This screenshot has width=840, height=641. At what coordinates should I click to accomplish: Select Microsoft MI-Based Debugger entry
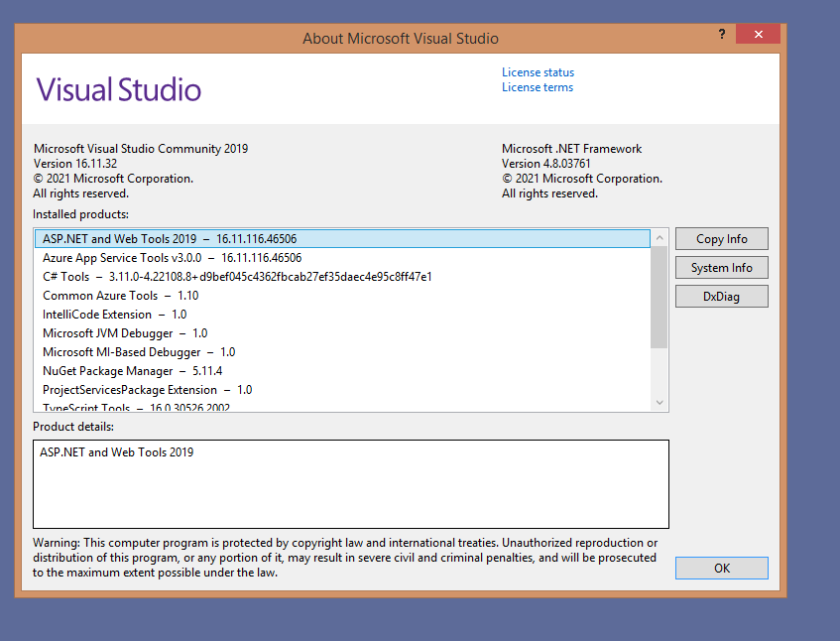click(x=342, y=351)
